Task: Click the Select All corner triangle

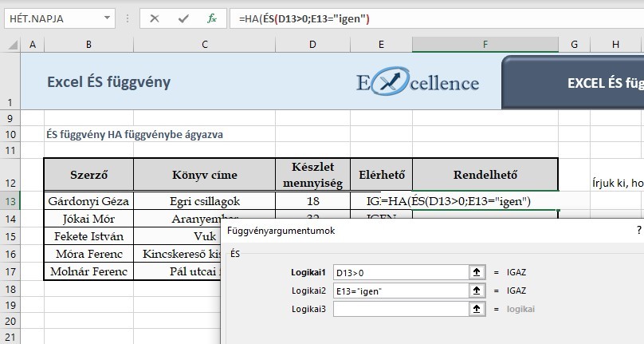Action: (x=13, y=45)
